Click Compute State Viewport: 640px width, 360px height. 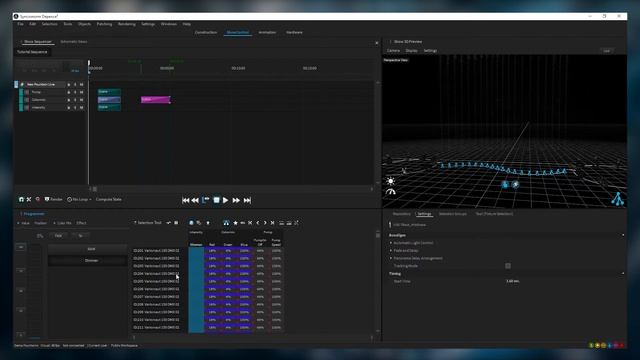coord(109,199)
